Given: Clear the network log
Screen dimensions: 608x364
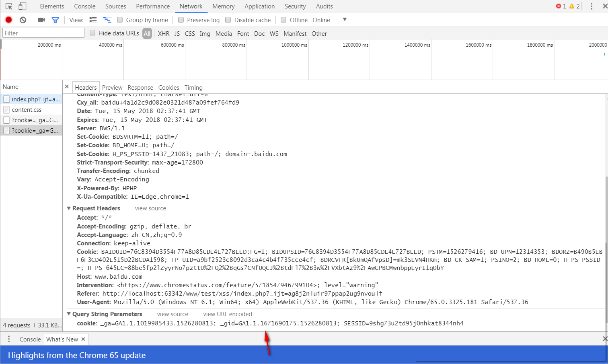Looking at the screenshot, I should 23,20.
